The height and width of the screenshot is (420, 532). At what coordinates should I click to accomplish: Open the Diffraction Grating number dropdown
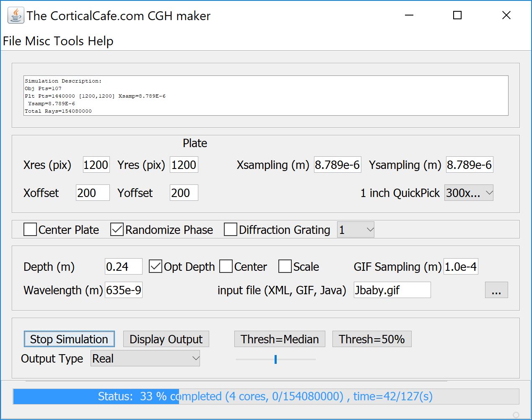pyautogui.click(x=356, y=230)
